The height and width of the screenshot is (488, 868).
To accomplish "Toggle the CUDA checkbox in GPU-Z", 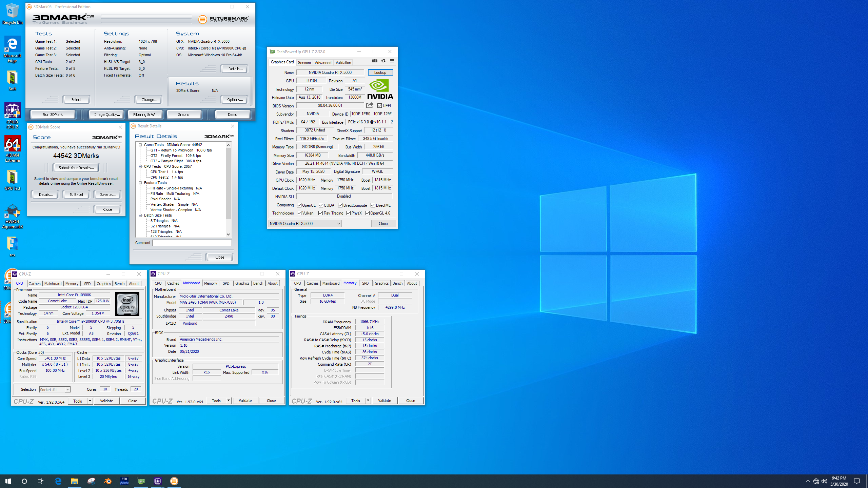I will (x=321, y=205).
